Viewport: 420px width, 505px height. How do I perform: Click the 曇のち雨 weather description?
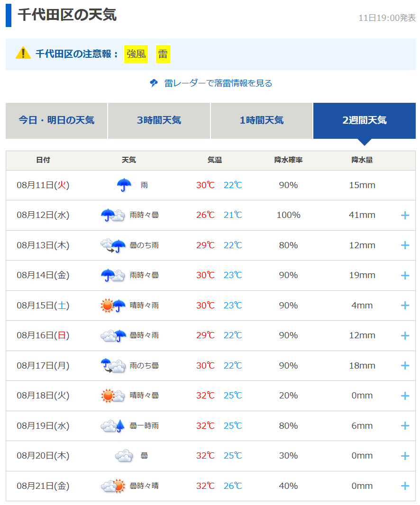tap(144, 245)
